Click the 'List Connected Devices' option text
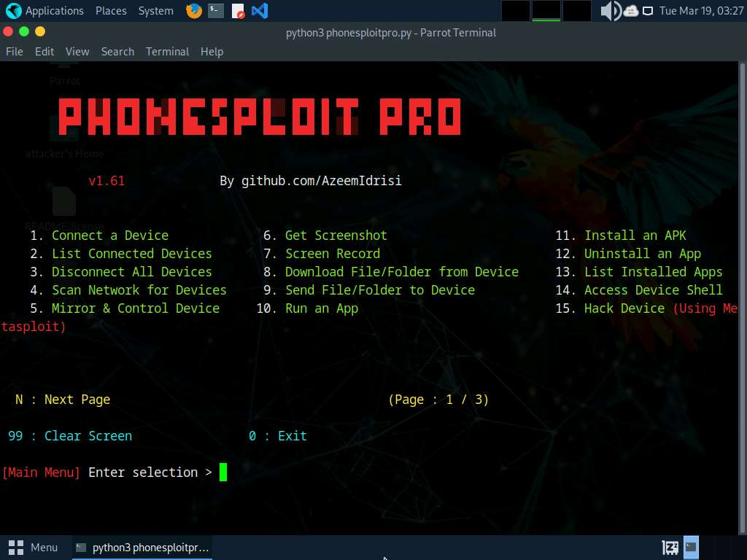The width and height of the screenshot is (747, 560). [x=131, y=254]
